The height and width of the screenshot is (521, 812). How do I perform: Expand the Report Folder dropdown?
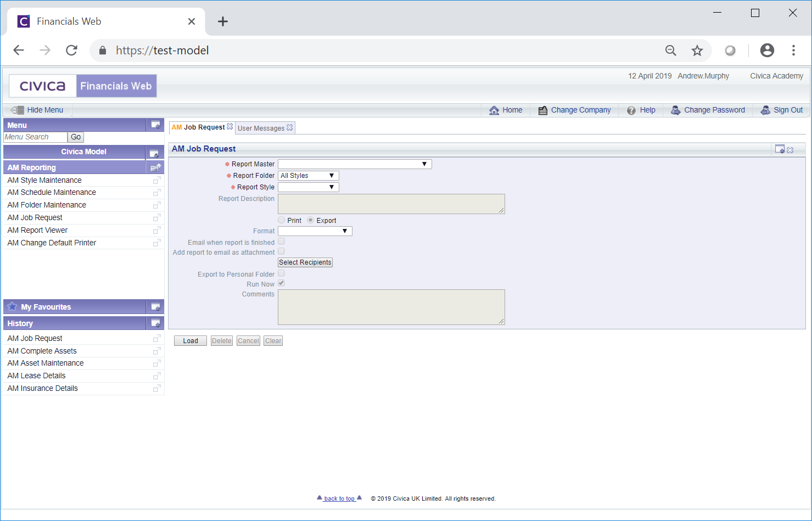click(308, 176)
